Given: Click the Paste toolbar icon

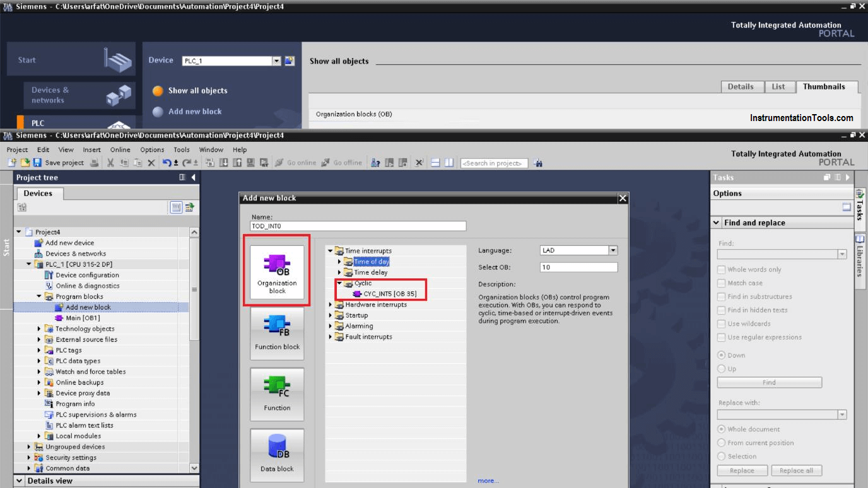Looking at the screenshot, I should (x=138, y=163).
